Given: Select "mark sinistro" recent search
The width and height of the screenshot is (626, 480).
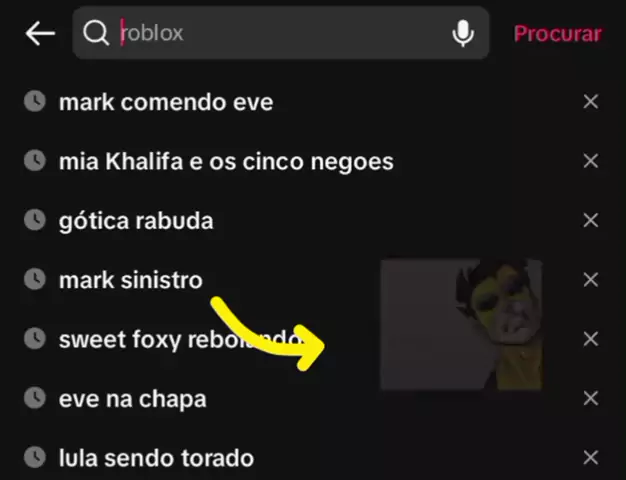Looking at the screenshot, I should [131, 280].
